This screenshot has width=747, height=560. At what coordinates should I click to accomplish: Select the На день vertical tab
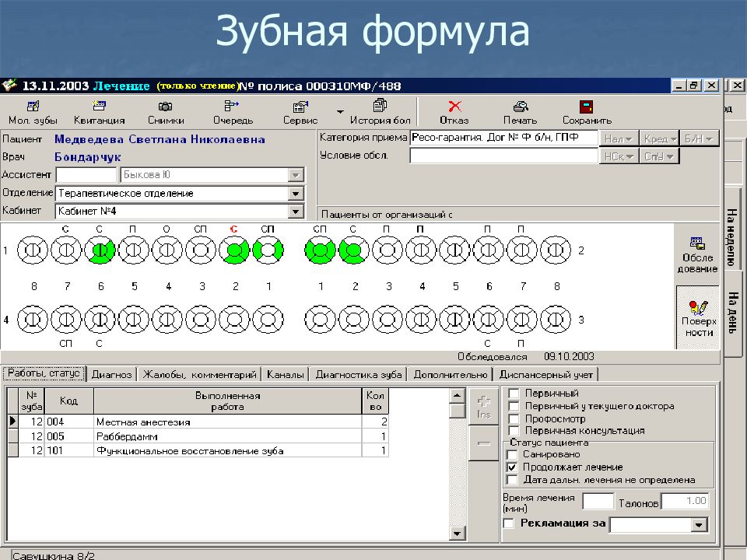[x=733, y=313]
